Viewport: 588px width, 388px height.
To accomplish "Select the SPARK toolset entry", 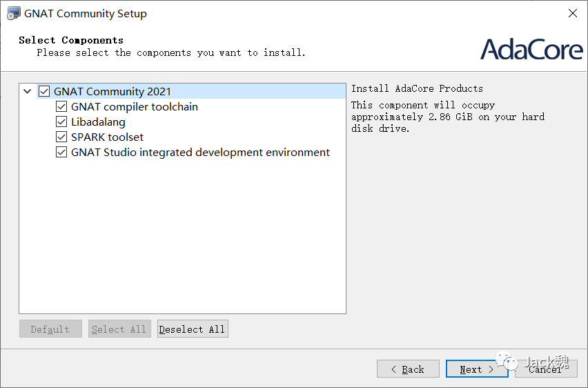I will point(107,137).
